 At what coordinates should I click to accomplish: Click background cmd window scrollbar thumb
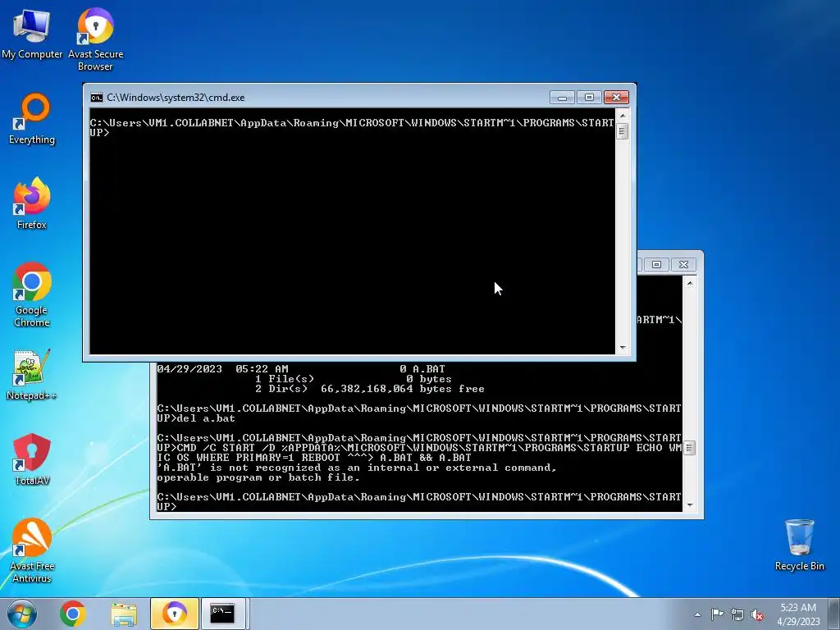pos(690,448)
